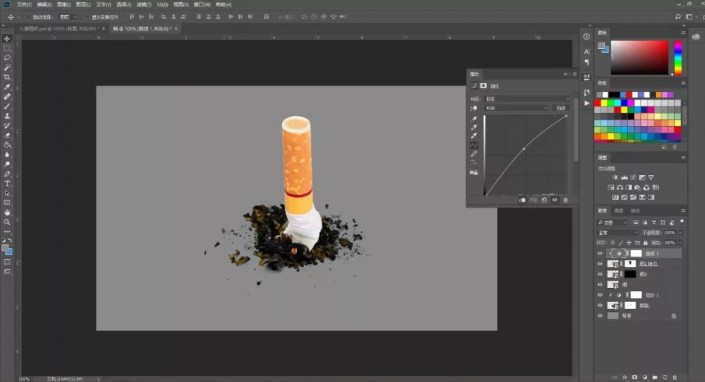Reset curves adjustment to defaults
The width and height of the screenshot is (705, 382).
(x=544, y=200)
